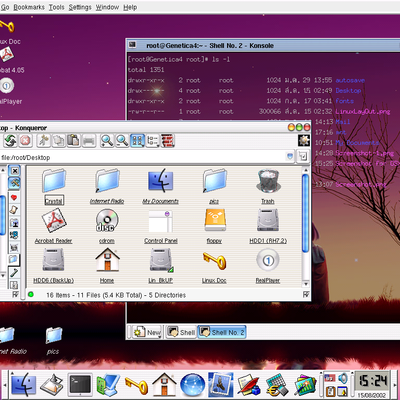Click the status bar text showing 16 Items

tap(116, 295)
